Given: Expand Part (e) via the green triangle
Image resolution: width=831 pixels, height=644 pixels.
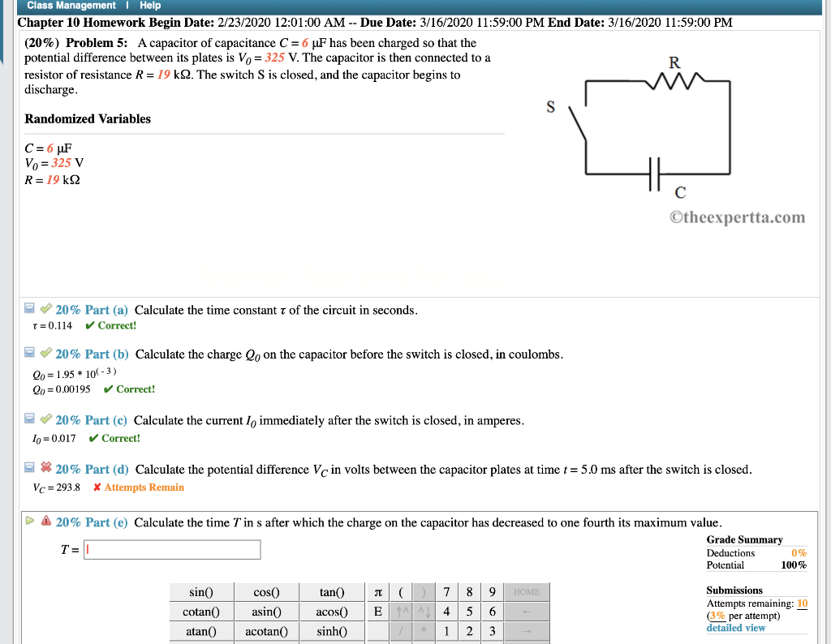Looking at the screenshot, I should (29, 518).
